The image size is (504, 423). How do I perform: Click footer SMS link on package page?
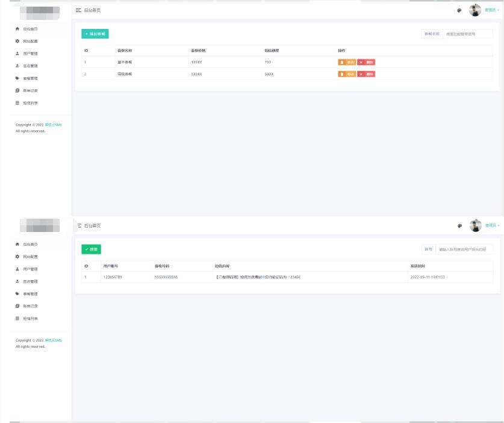[54, 125]
